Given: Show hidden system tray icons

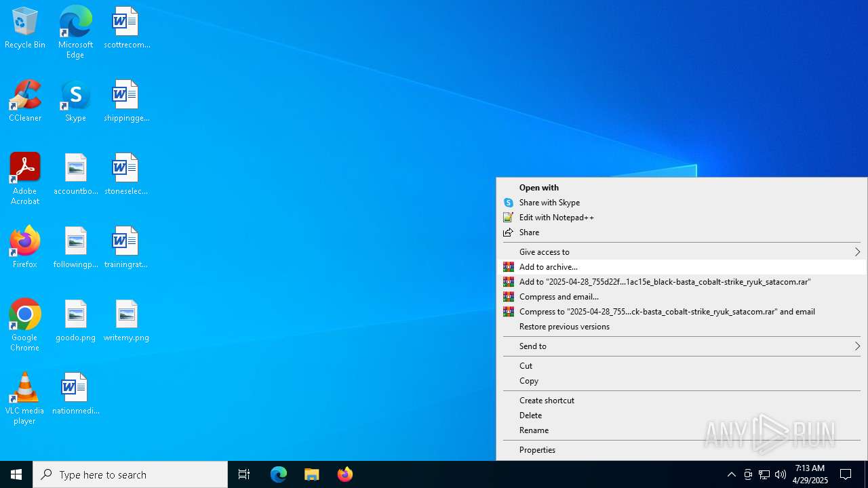Looking at the screenshot, I should point(732,474).
